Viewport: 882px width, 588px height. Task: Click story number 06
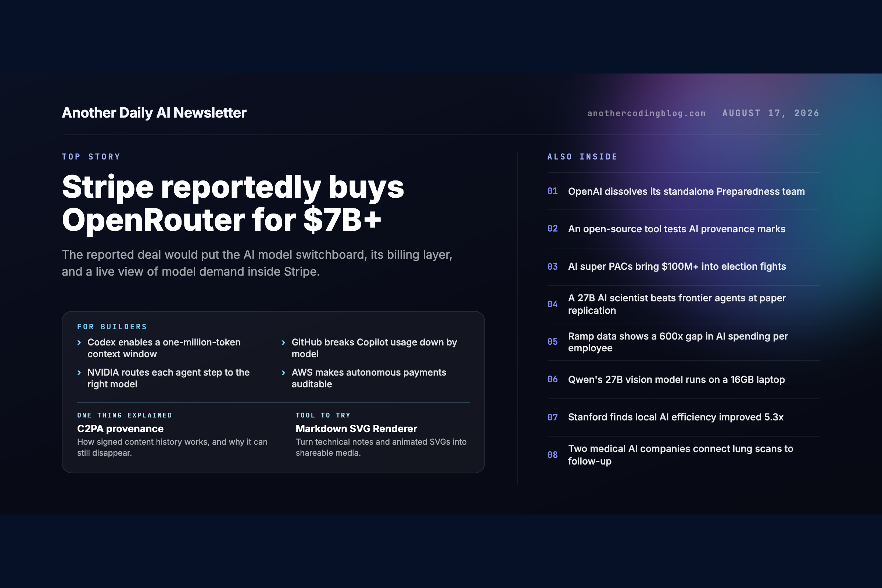552,379
